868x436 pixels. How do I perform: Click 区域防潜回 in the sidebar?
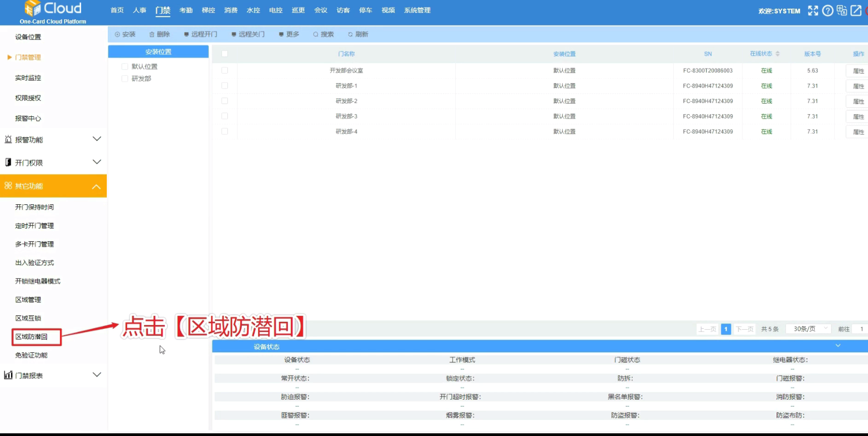[31, 337]
